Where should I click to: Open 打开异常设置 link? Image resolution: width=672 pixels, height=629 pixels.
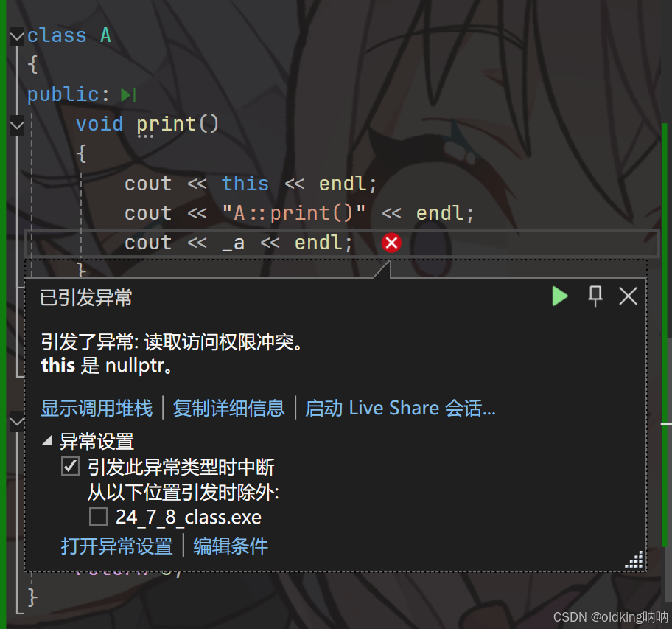[x=116, y=546]
